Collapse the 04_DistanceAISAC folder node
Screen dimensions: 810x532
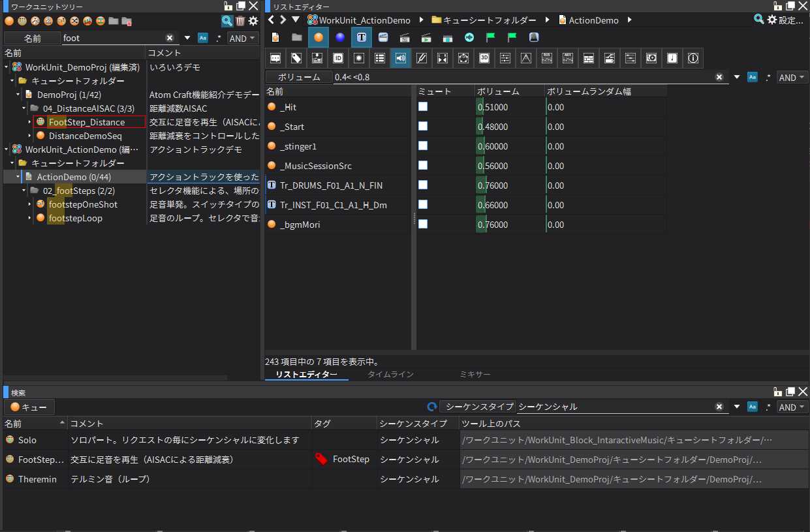coord(23,108)
